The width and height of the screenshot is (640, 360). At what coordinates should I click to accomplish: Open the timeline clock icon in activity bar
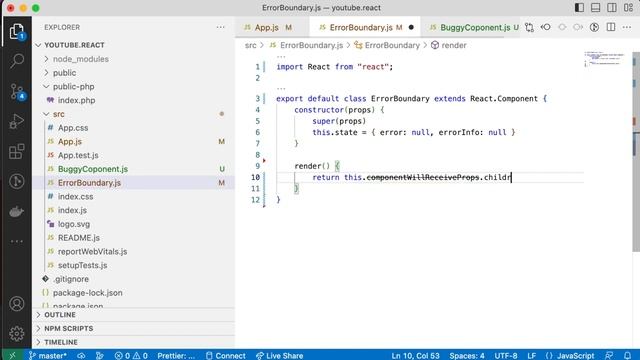click(17, 181)
